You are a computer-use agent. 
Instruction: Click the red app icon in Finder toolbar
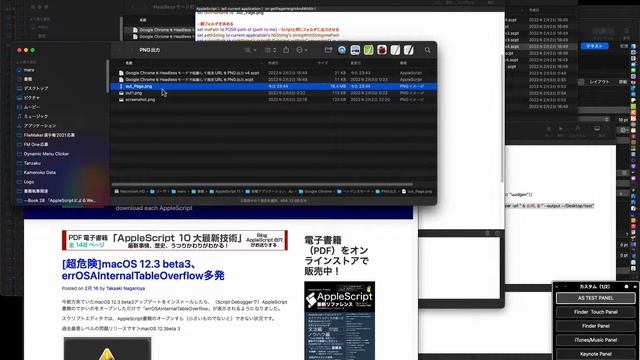coord(382,50)
